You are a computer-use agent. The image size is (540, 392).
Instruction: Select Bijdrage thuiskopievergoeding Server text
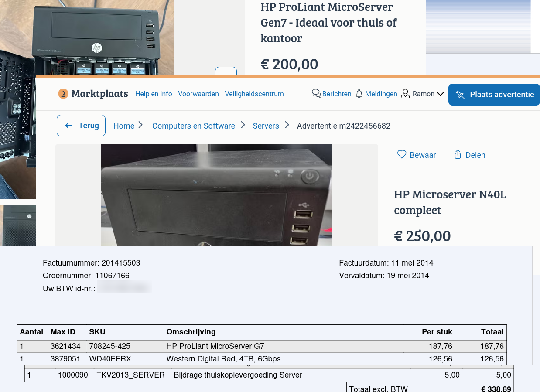pyautogui.click(x=238, y=375)
